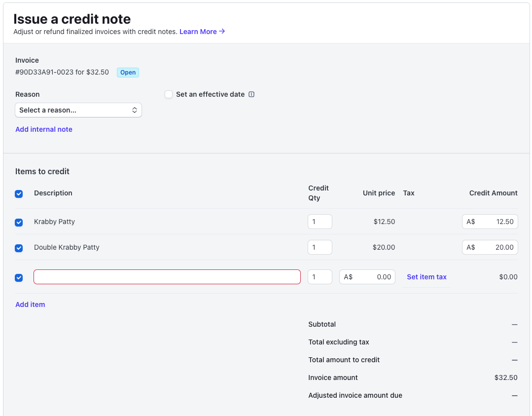Click the Add item link

(x=30, y=304)
